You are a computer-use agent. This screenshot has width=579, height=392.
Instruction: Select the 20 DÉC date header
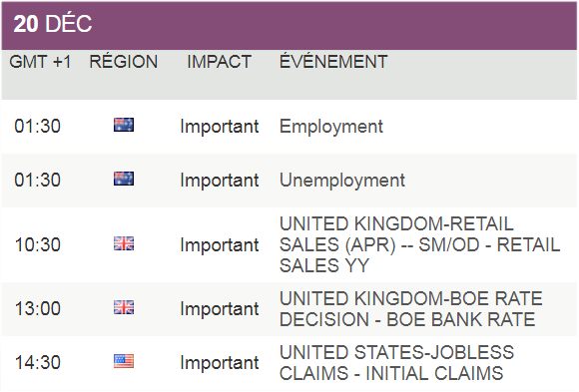click(53, 24)
